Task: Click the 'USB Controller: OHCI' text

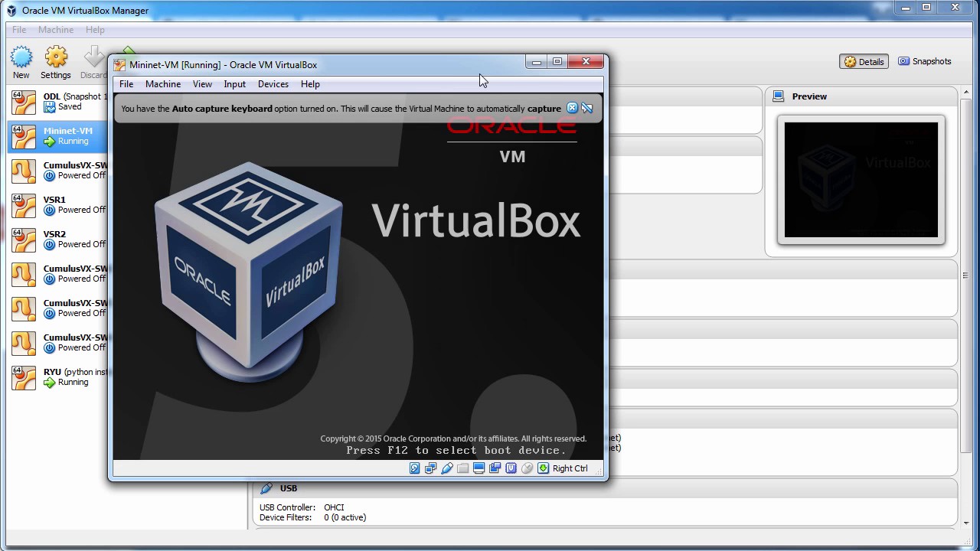Action: point(302,507)
